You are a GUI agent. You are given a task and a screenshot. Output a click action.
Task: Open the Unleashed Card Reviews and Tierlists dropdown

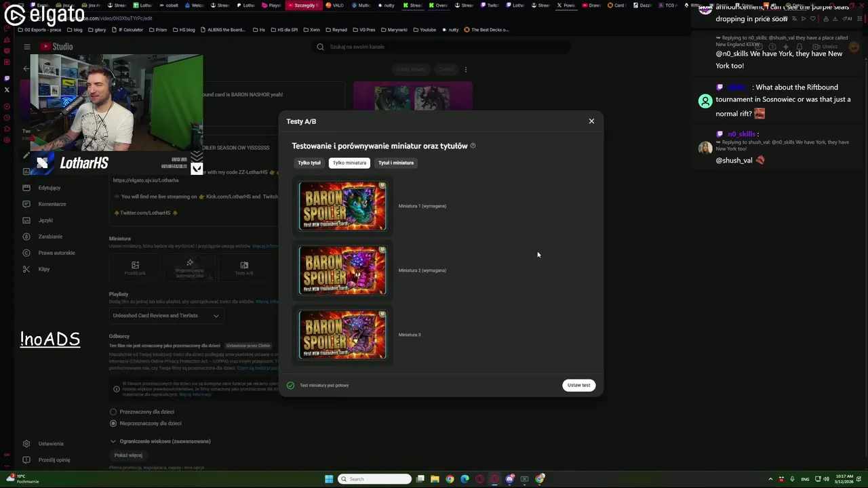tap(166, 315)
